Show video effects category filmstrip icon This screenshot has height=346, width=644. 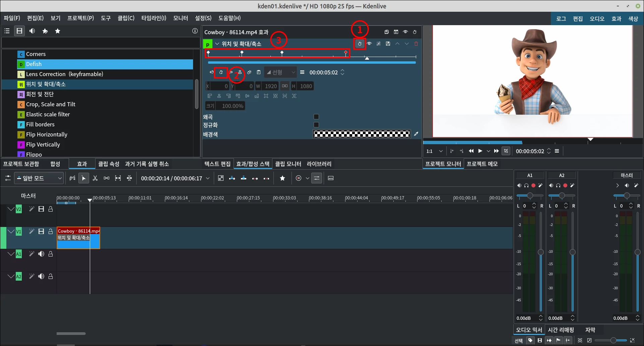19,31
